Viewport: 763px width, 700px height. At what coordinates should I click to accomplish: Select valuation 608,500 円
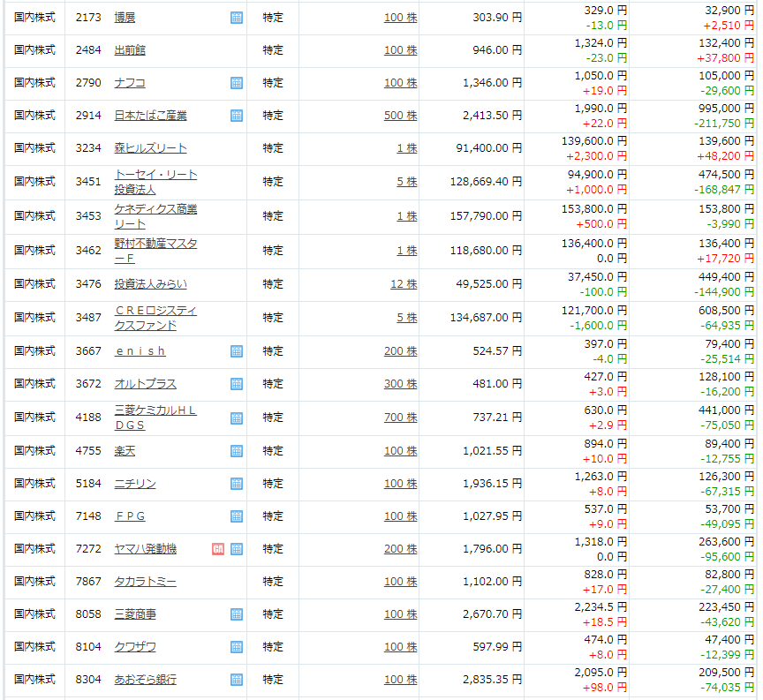point(726,310)
